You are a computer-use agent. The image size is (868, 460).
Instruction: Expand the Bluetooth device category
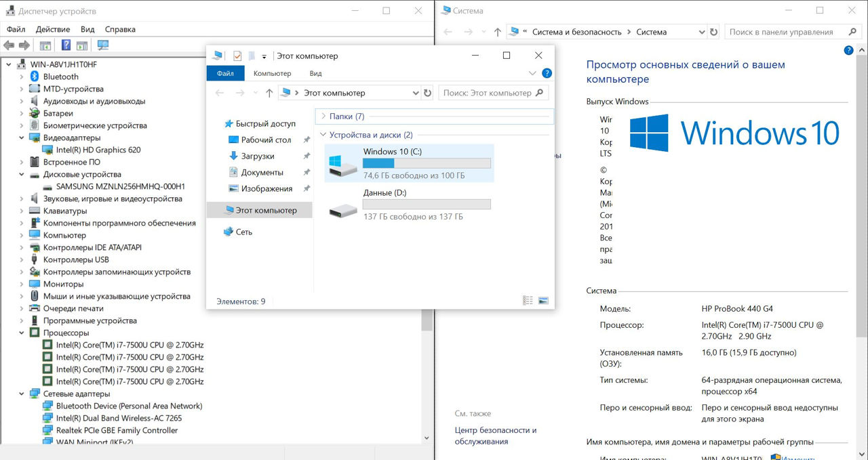[x=21, y=77]
